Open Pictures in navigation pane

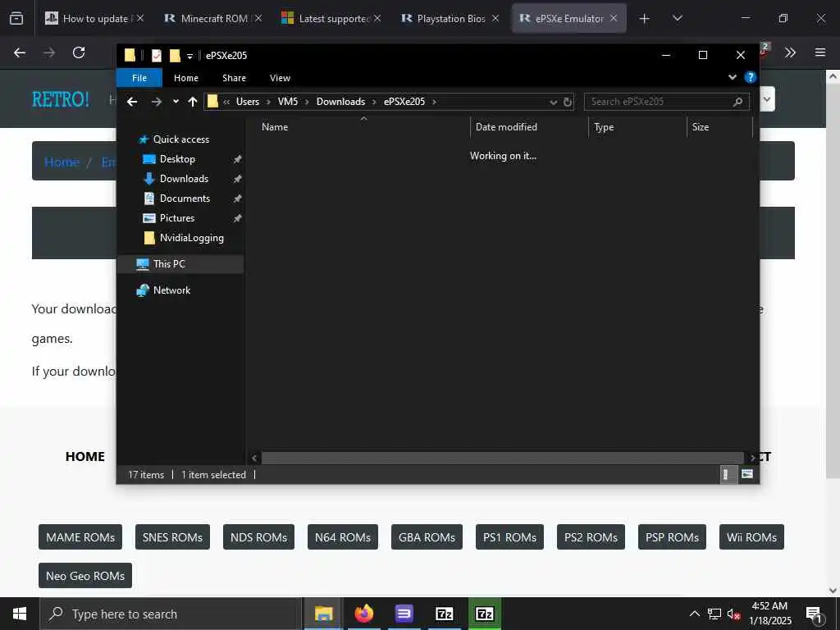coord(177,218)
